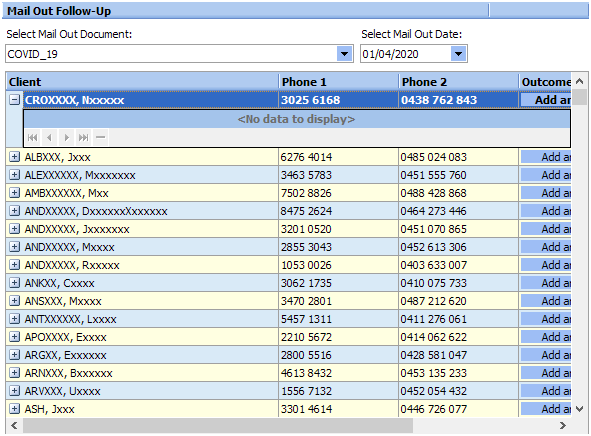Expand the ANTXXXXXX, Lxxxx row
The width and height of the screenshot is (591, 436).
14,319
